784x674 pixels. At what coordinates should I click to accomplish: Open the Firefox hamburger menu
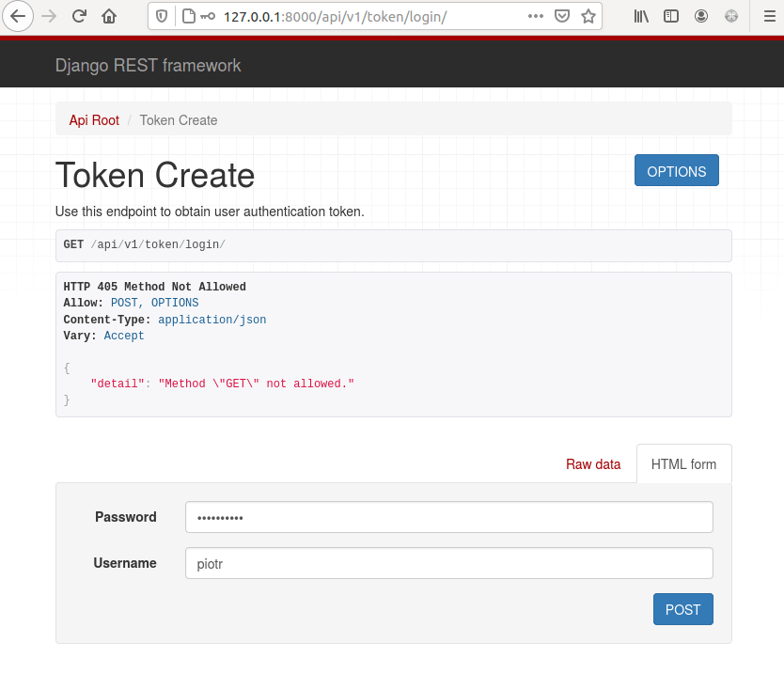[x=769, y=16]
